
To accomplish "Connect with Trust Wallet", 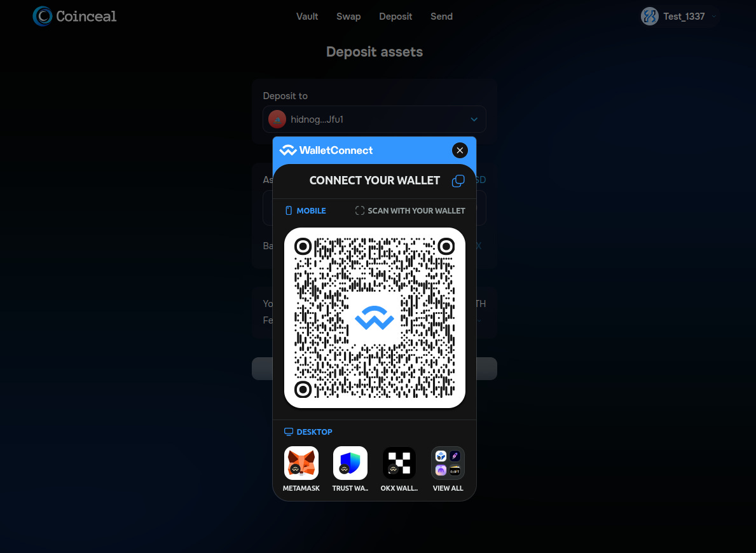I will (350, 468).
